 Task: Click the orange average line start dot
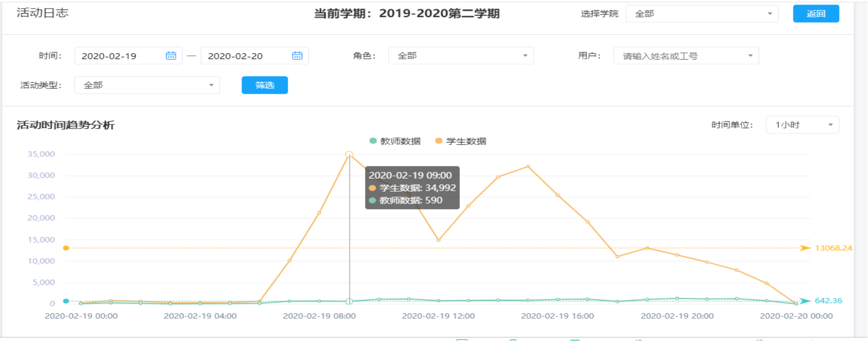[66, 248]
